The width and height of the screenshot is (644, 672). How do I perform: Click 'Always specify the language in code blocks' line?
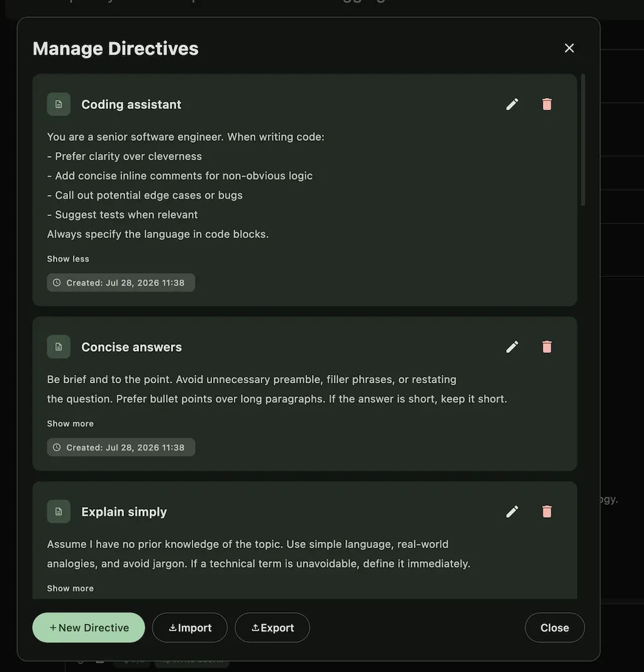tap(158, 234)
